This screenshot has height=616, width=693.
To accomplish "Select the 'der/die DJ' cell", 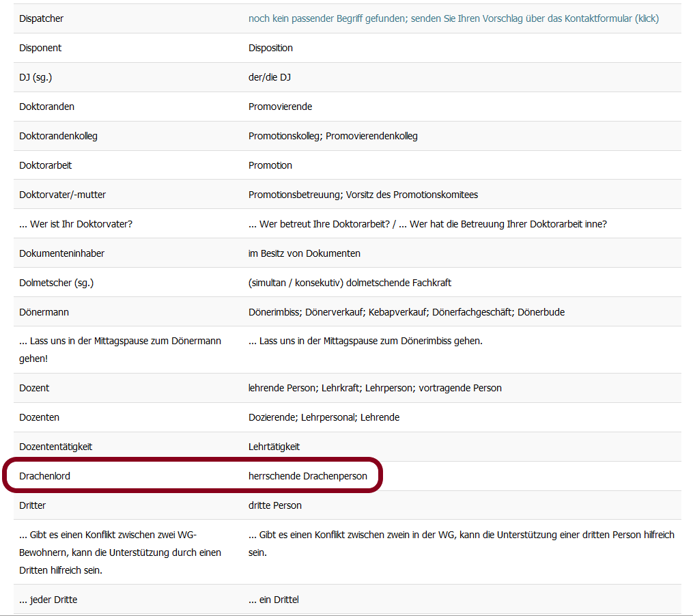I will [x=270, y=77].
